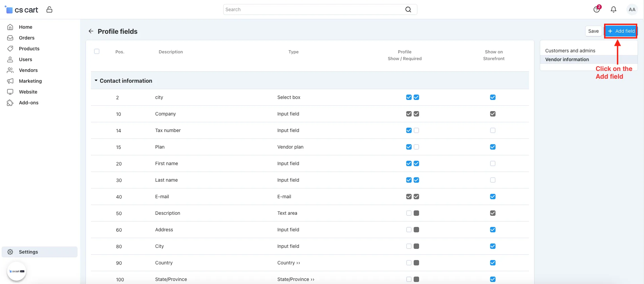Click the Text area type cell
644x284 pixels.
pyautogui.click(x=287, y=213)
